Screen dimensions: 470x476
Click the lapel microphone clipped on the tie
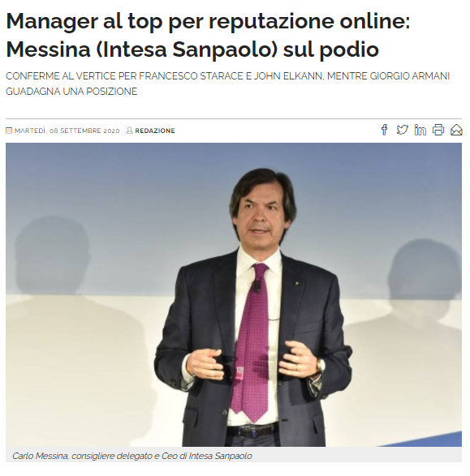[257, 286]
